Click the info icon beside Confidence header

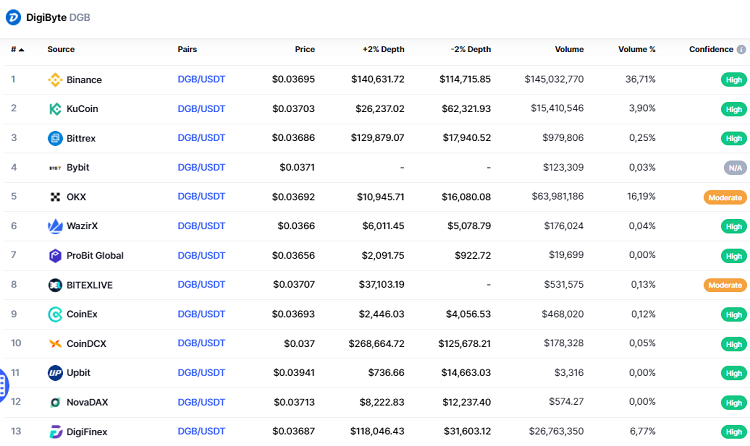(x=742, y=49)
